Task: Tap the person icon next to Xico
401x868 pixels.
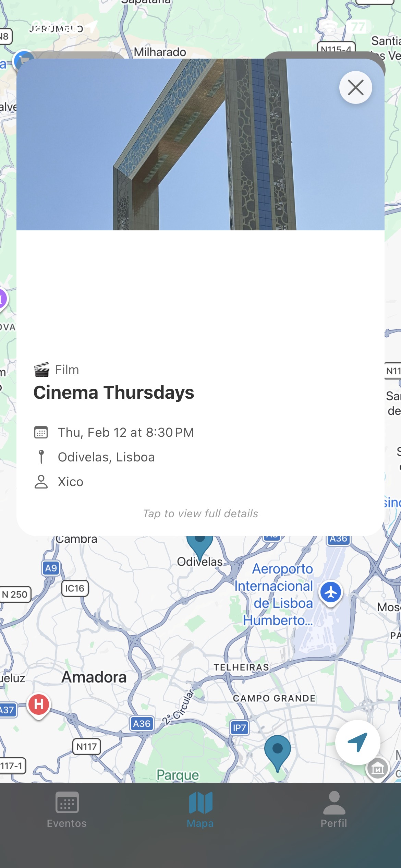Action: click(x=41, y=482)
